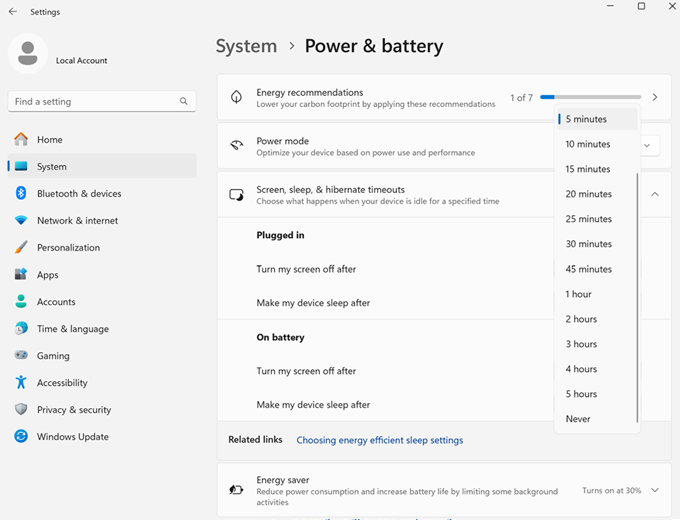Go to Network & internet settings
Screen dimensions: 680x520
pyautogui.click(x=102, y=220)
